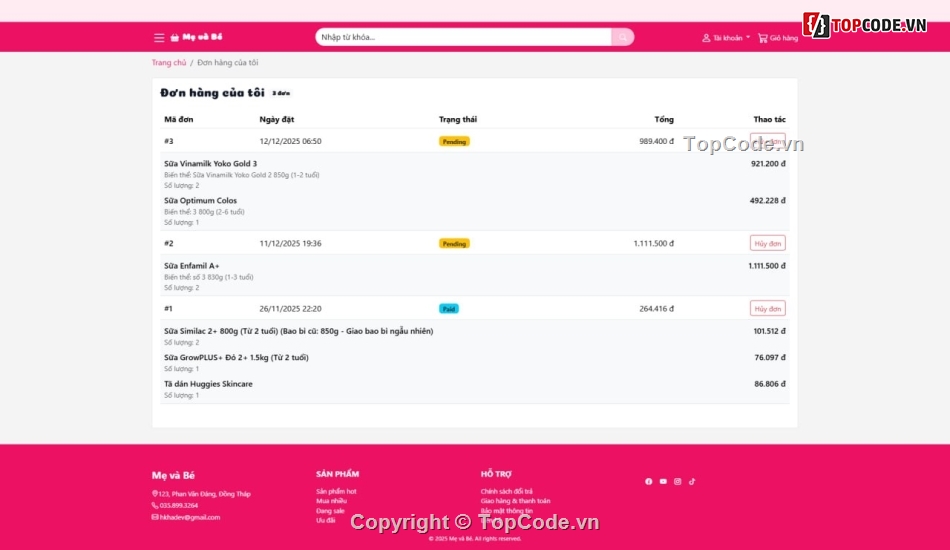This screenshot has height=550, width=950.
Task: Click price 76.097 đ
Action: pyautogui.click(x=770, y=357)
